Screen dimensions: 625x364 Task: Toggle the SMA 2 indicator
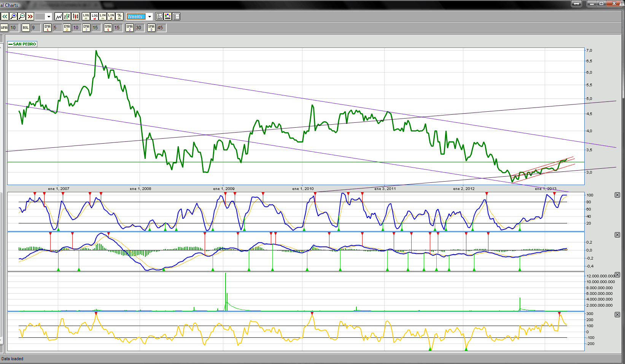pyautogui.click(x=130, y=28)
